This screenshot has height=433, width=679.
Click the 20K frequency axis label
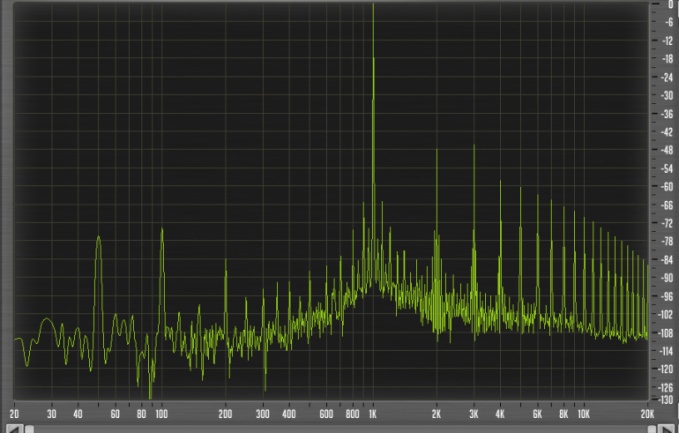point(647,412)
